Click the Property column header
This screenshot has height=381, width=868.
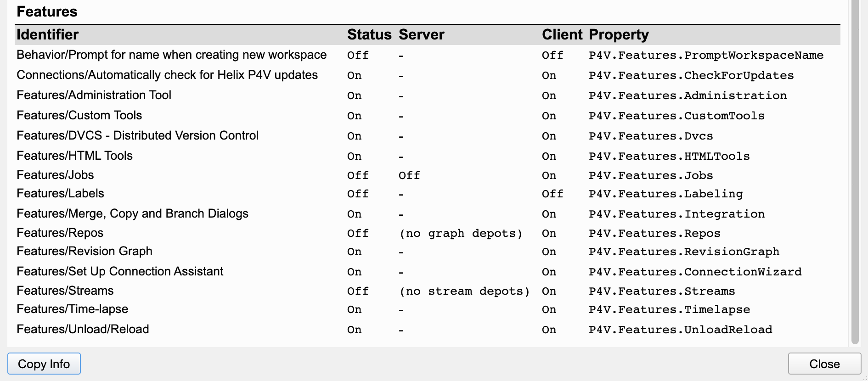pyautogui.click(x=619, y=35)
